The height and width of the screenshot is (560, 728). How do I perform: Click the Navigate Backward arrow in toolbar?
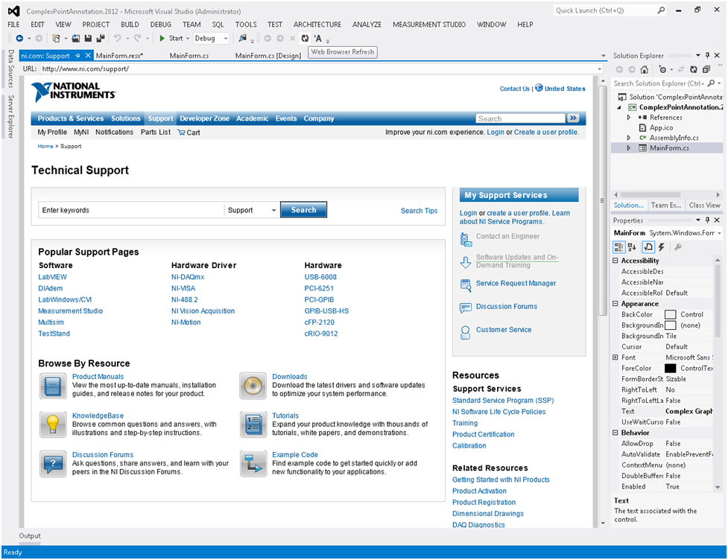19,38
